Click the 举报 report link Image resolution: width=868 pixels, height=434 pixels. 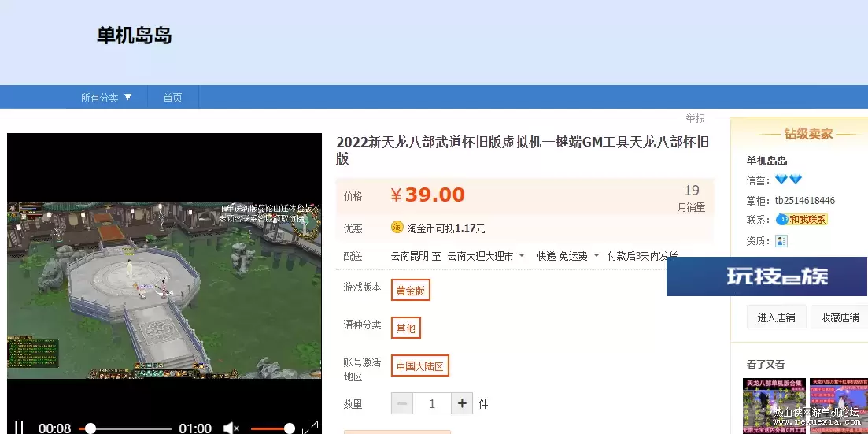(x=696, y=118)
